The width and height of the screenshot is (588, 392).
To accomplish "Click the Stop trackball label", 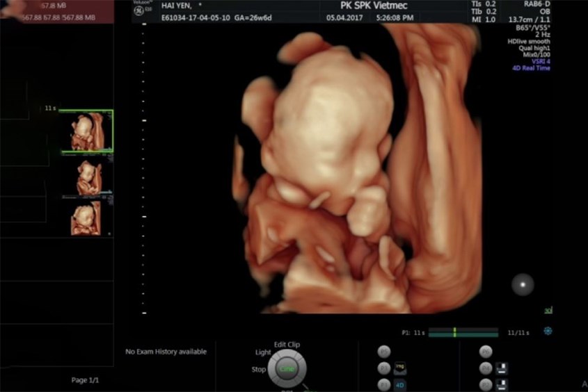I will tap(259, 370).
